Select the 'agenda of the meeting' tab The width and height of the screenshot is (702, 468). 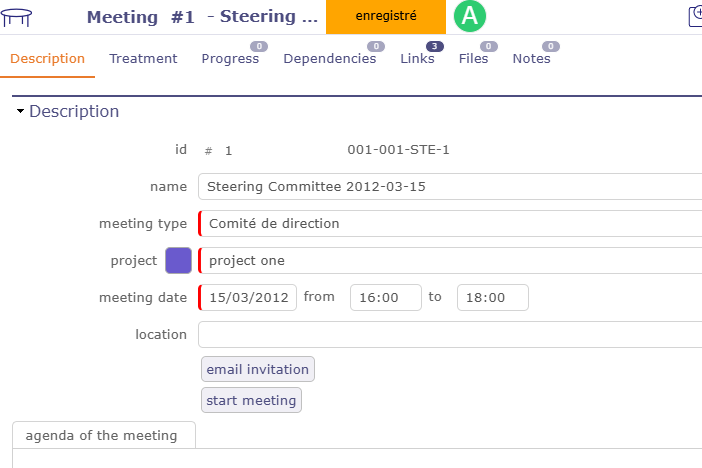(x=102, y=436)
